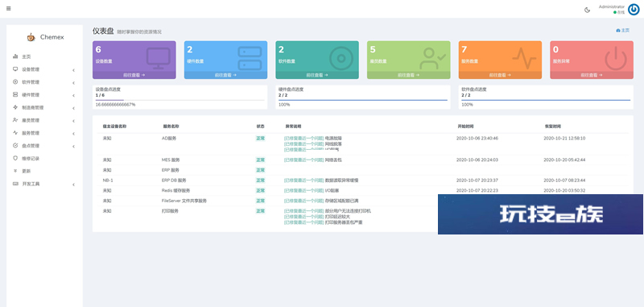Follow 前往查看 link on 雇员数量 card
The width and height of the screenshot is (644, 307).
tap(408, 75)
